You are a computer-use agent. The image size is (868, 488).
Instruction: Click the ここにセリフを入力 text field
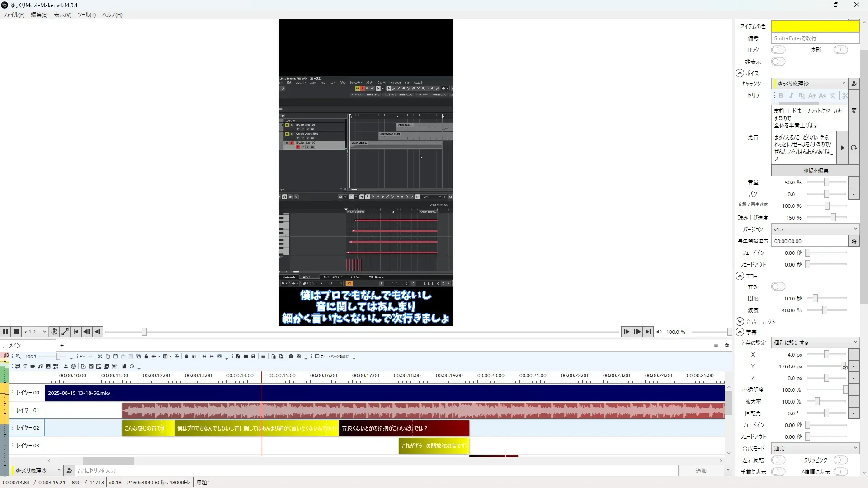tap(375, 470)
